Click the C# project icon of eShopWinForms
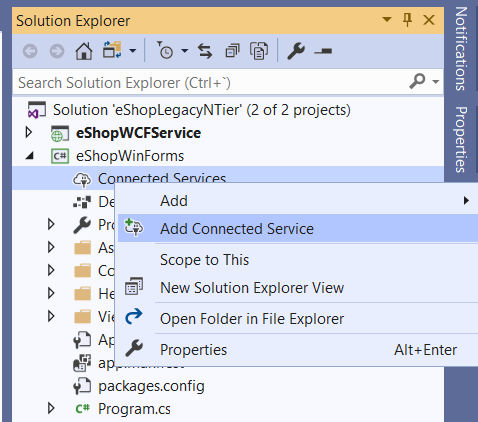 (60, 156)
